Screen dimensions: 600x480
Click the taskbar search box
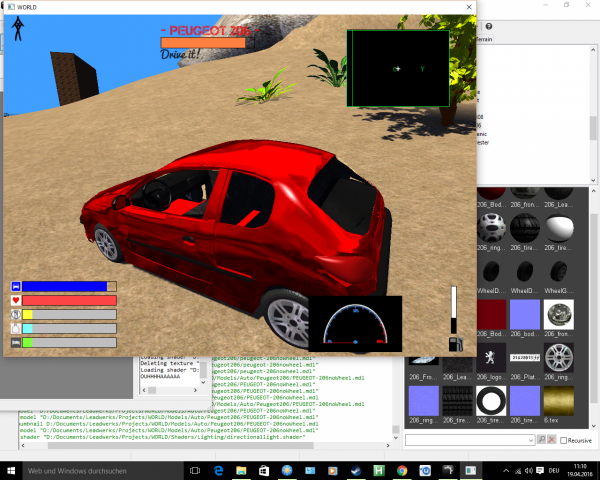[x=90, y=469]
